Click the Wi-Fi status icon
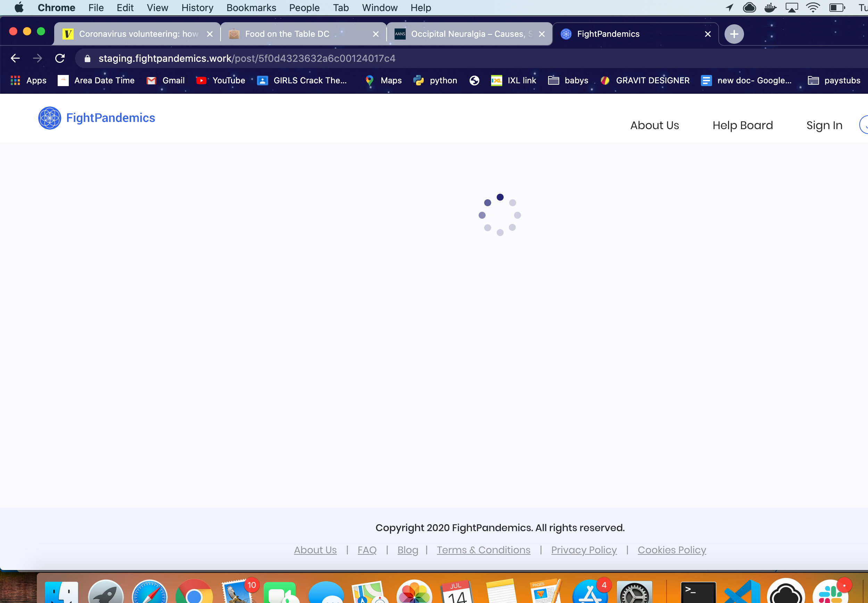The width and height of the screenshot is (868, 603). pos(813,8)
